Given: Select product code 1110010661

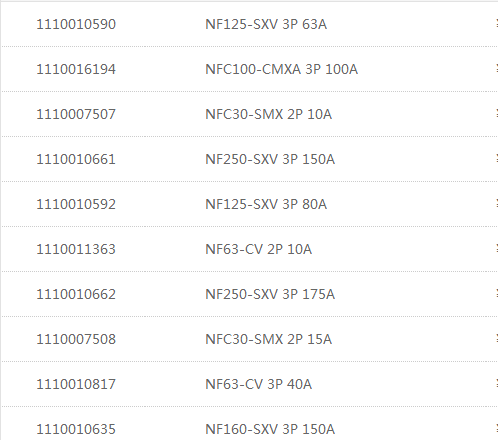Looking at the screenshot, I should pyautogui.click(x=76, y=159).
